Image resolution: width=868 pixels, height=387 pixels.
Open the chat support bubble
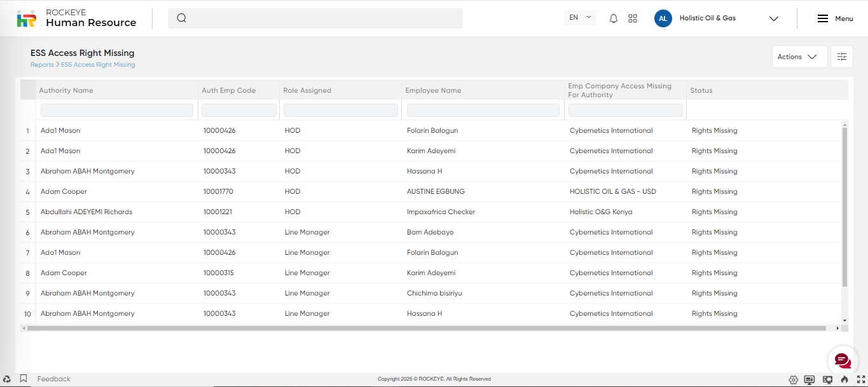pos(843,361)
